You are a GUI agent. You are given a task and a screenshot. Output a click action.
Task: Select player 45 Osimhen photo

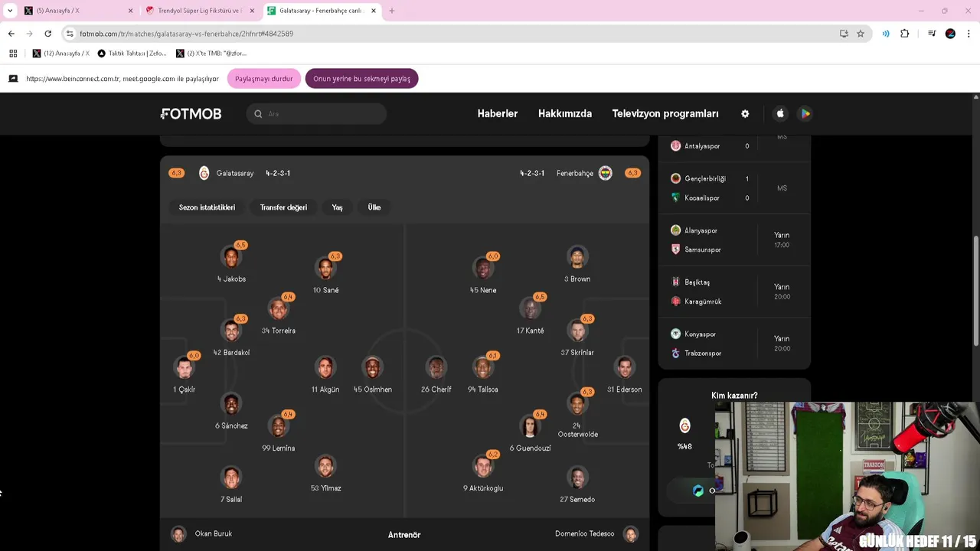click(373, 367)
